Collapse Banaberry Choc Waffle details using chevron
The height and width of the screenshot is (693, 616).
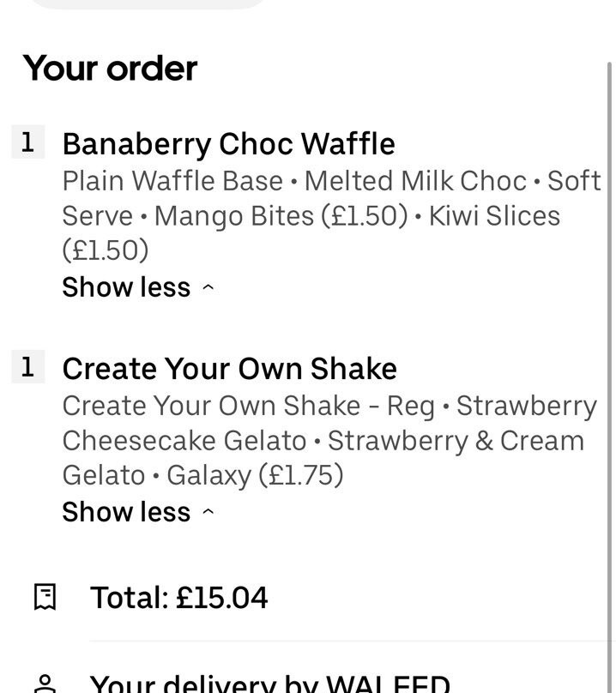coord(208,288)
